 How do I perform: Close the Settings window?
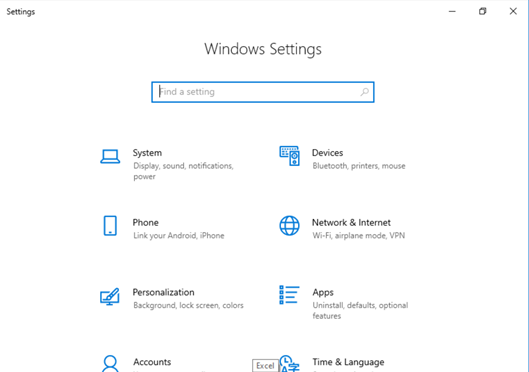click(513, 11)
